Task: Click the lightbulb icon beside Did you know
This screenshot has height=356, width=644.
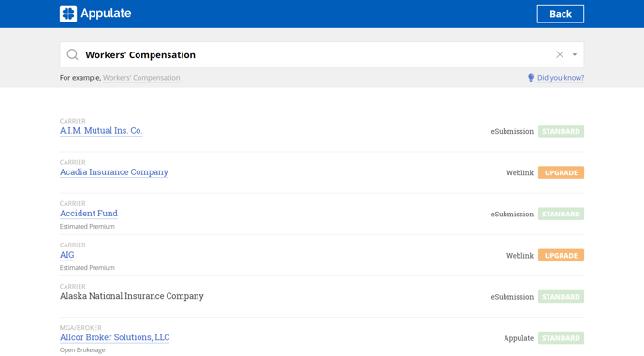Action: 531,78
